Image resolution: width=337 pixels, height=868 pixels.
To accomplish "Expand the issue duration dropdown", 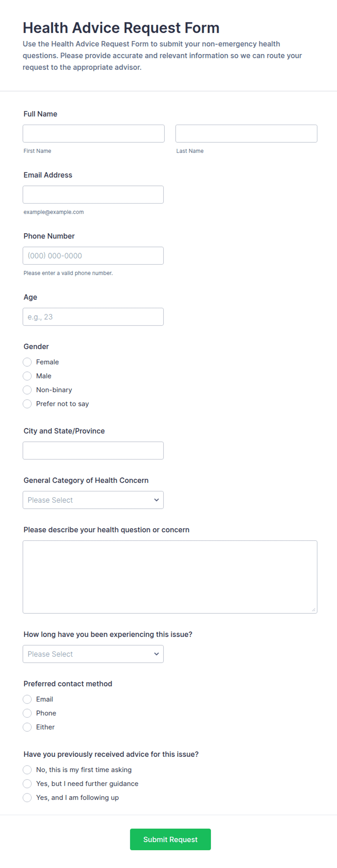I will click(93, 654).
